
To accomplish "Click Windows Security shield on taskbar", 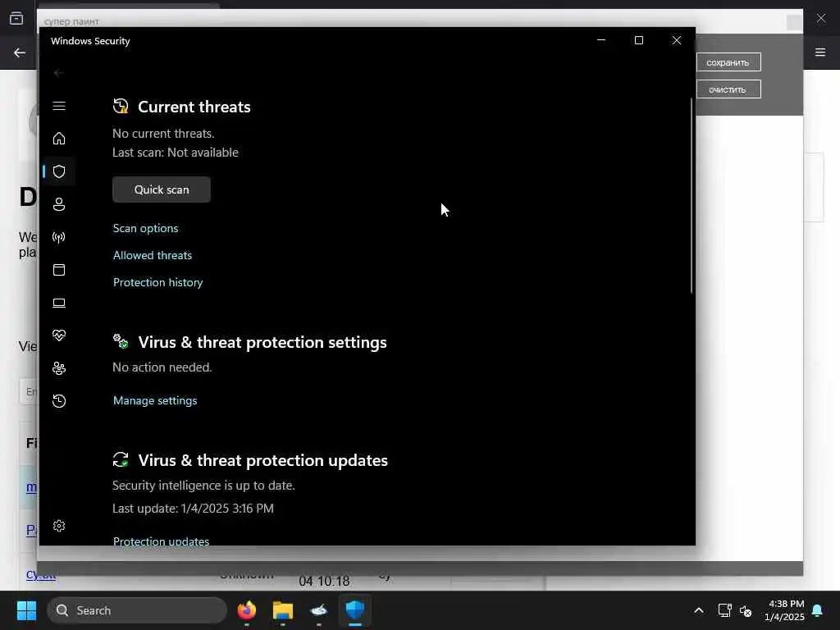I will [354, 610].
